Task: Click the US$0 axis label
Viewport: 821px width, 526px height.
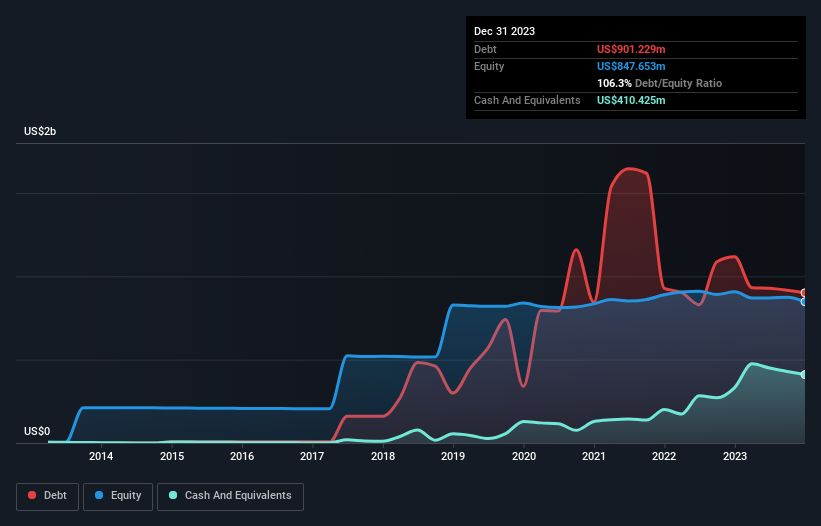Action: point(37,431)
